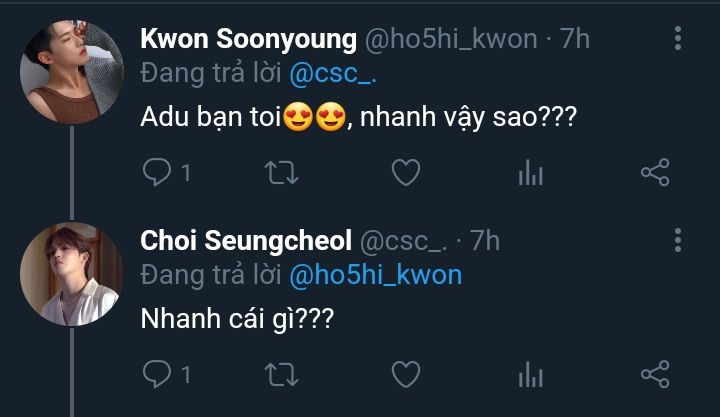This screenshot has height=417, width=720.
Task: Click the Kwon Soonyoung display name
Action: click(x=248, y=40)
